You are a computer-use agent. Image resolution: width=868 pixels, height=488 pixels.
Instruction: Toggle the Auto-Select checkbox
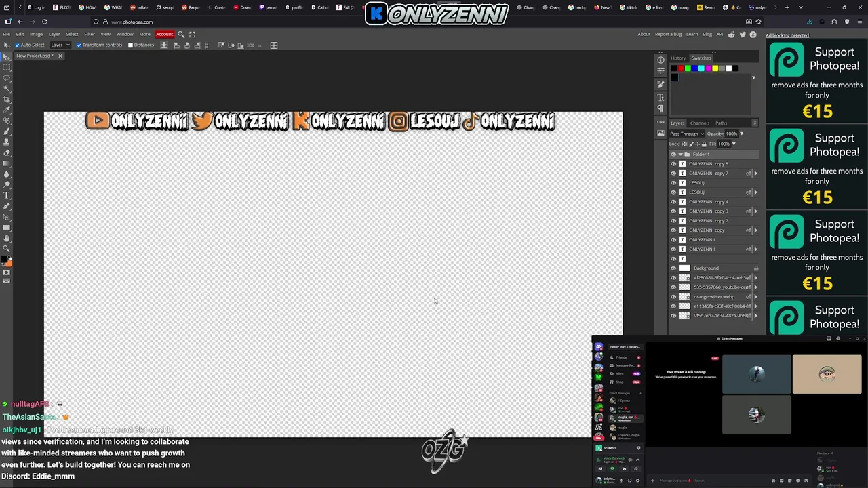[17, 45]
